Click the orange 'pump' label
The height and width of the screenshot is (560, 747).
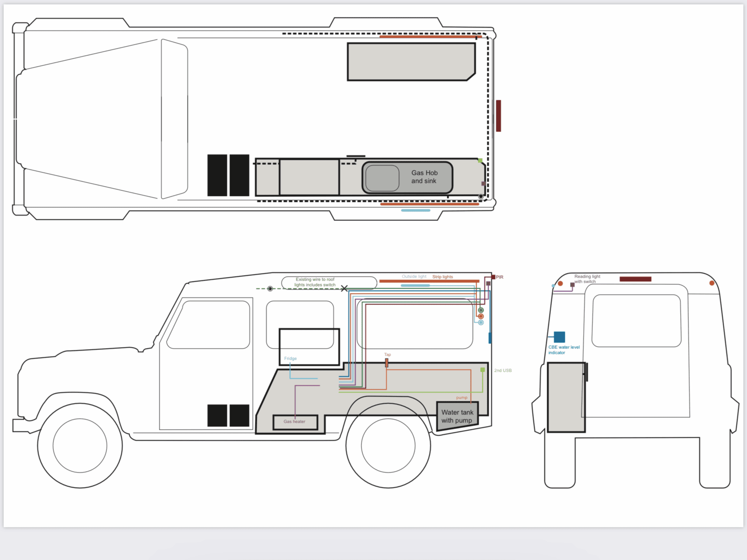click(x=462, y=398)
